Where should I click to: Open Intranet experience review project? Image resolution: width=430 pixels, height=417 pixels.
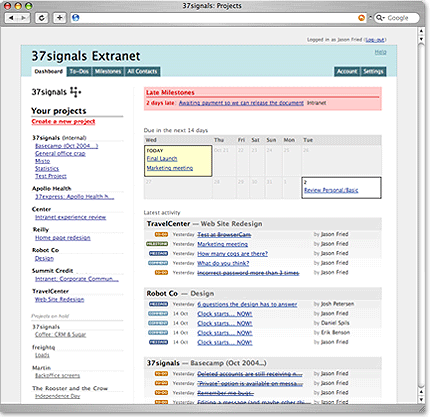(x=71, y=217)
